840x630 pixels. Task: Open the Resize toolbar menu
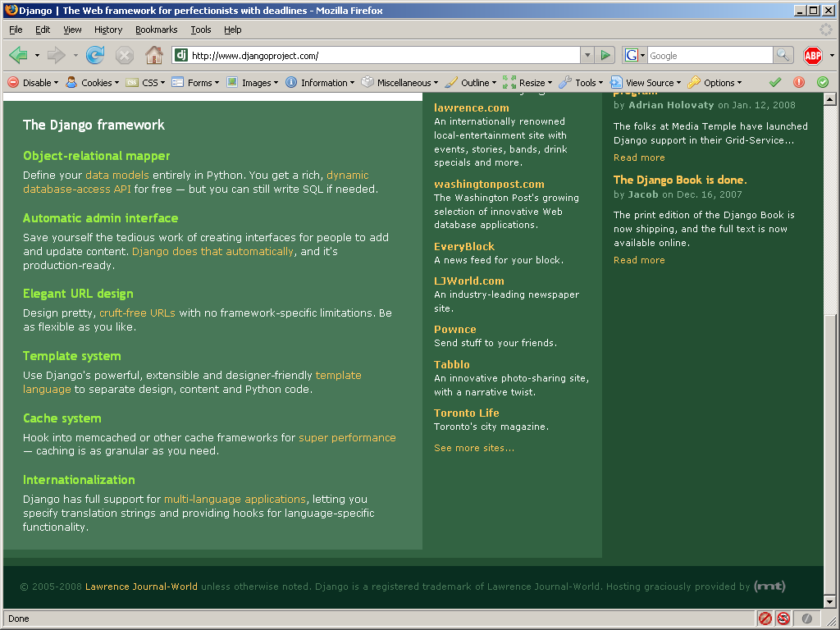coord(527,83)
